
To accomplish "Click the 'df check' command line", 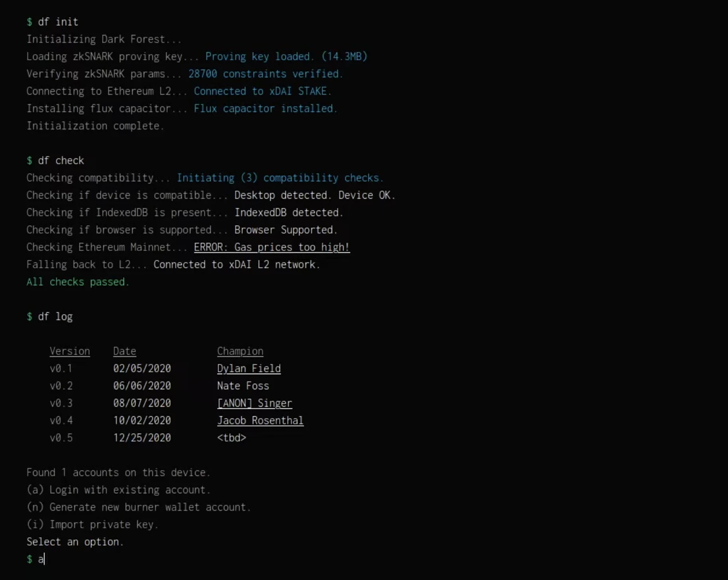I will click(x=60, y=160).
